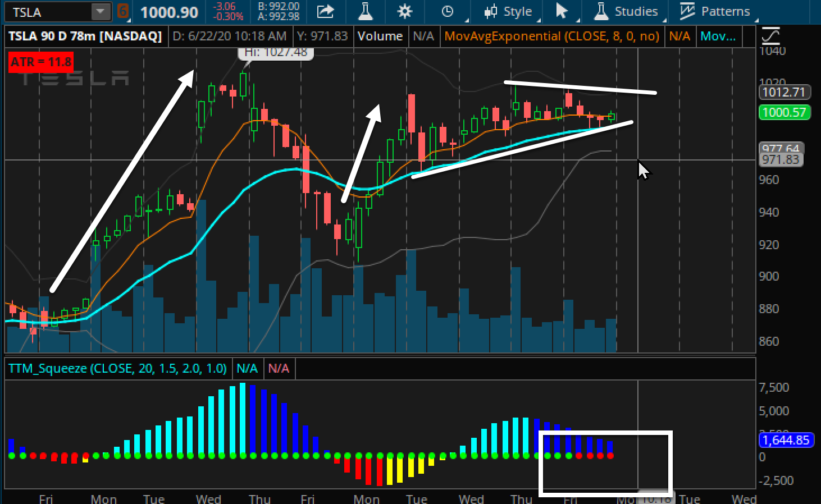821x504 pixels.
Task: Click the orange N/A after MovAvgExponential
Action: [679, 36]
